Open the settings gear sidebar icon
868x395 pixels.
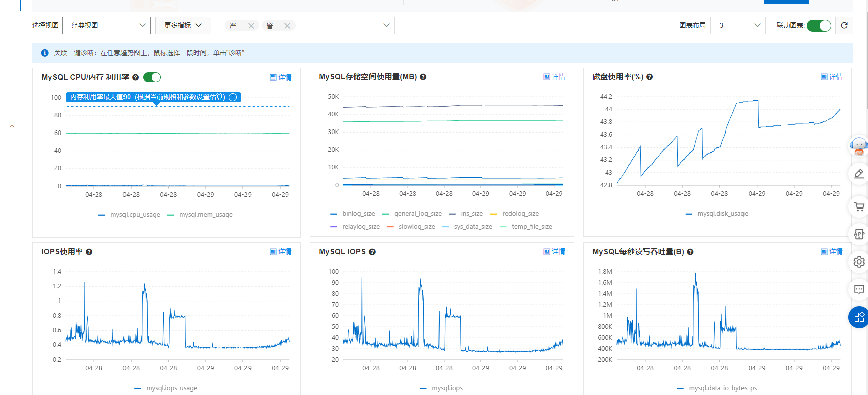859,261
